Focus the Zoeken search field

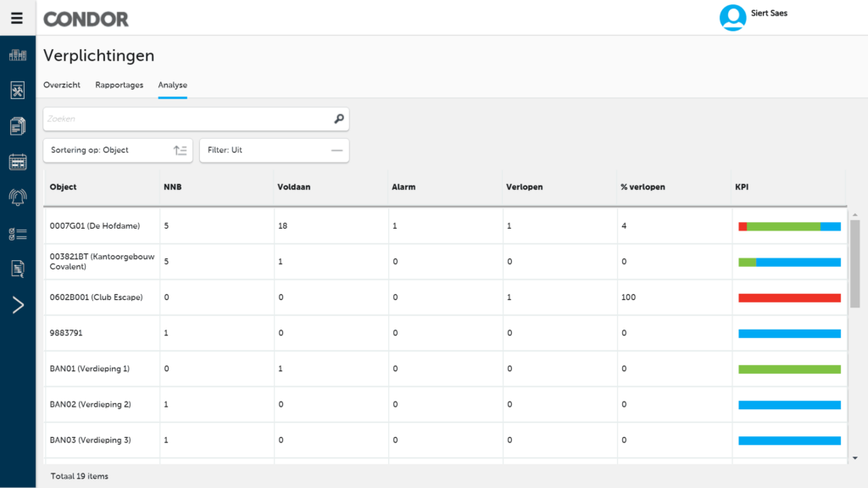196,119
